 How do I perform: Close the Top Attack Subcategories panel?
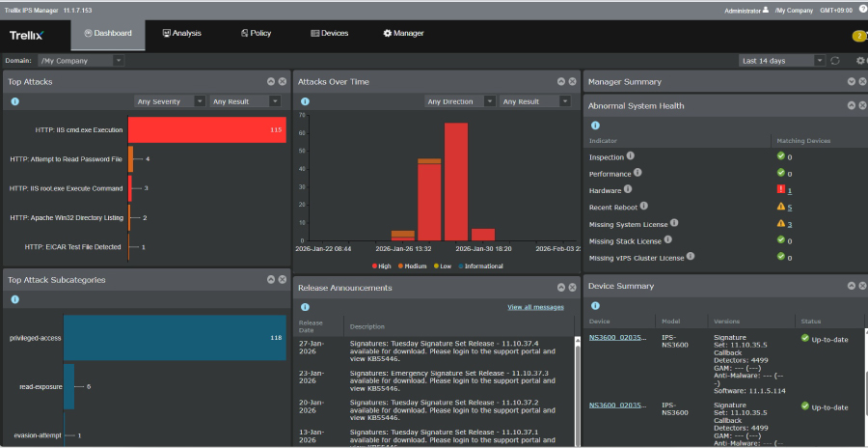(283, 279)
